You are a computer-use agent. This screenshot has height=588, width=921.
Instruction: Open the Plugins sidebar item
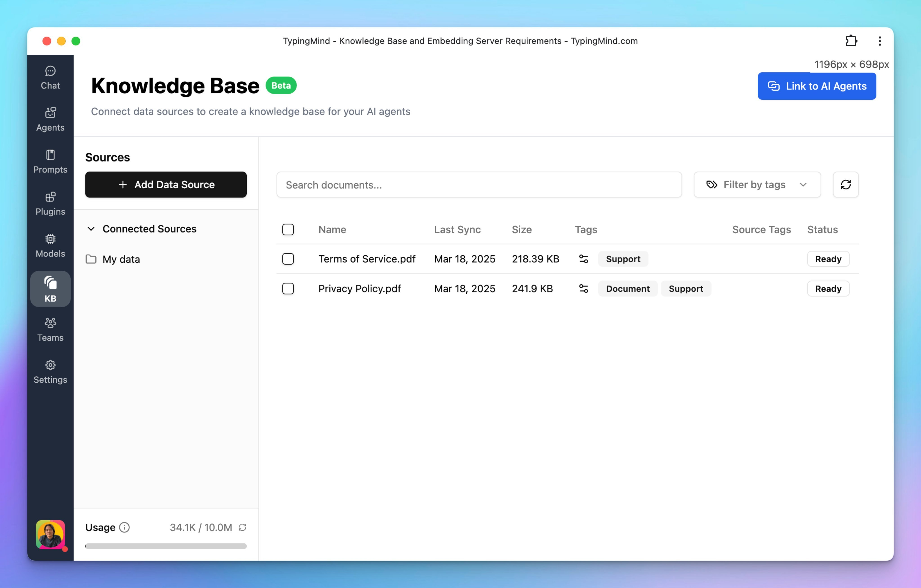(x=50, y=204)
